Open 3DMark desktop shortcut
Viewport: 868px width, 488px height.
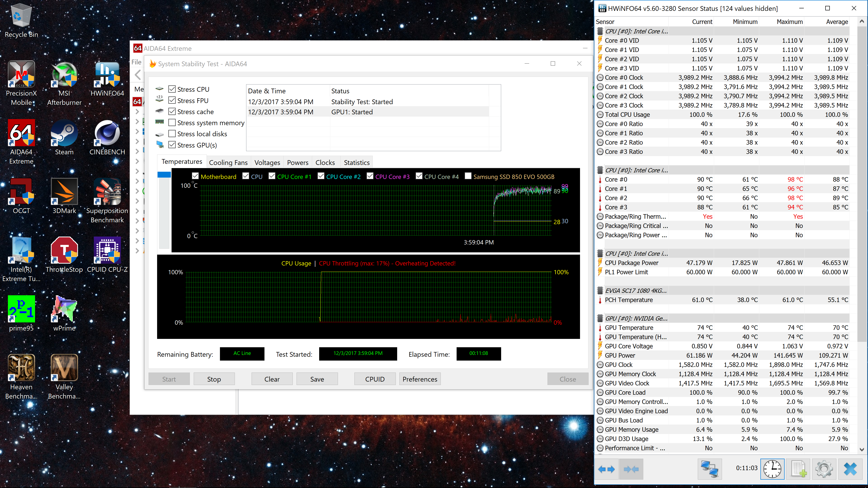tap(64, 196)
